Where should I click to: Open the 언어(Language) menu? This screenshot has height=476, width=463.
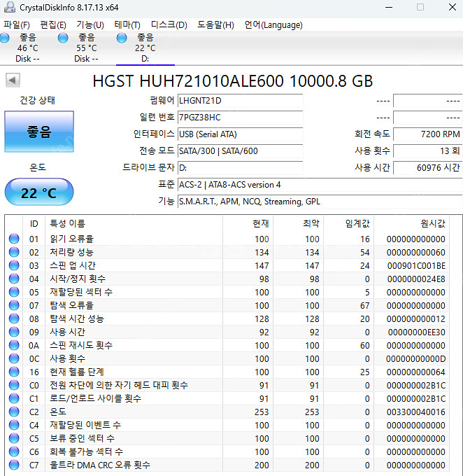click(273, 24)
